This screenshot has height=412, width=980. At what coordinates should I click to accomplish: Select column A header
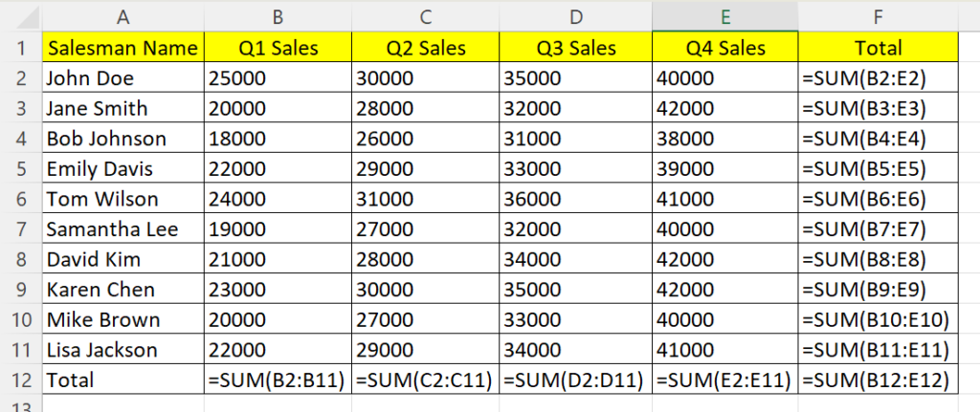tap(122, 15)
